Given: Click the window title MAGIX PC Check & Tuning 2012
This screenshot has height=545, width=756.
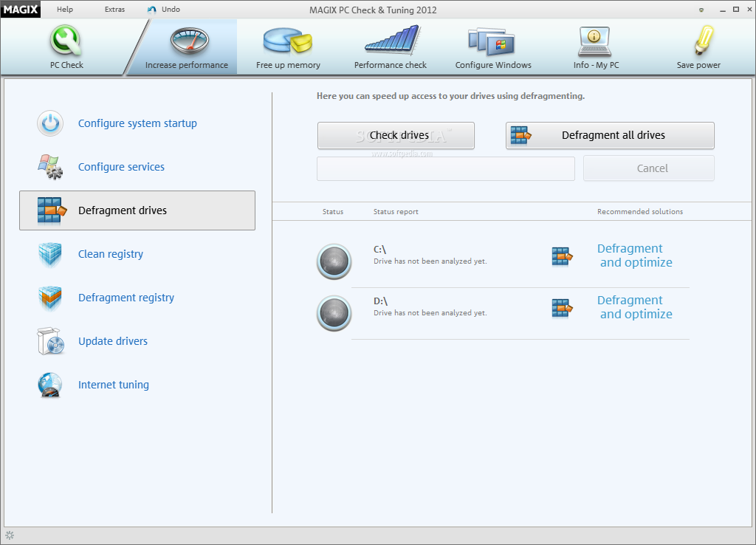Looking at the screenshot, I should 373,10.
